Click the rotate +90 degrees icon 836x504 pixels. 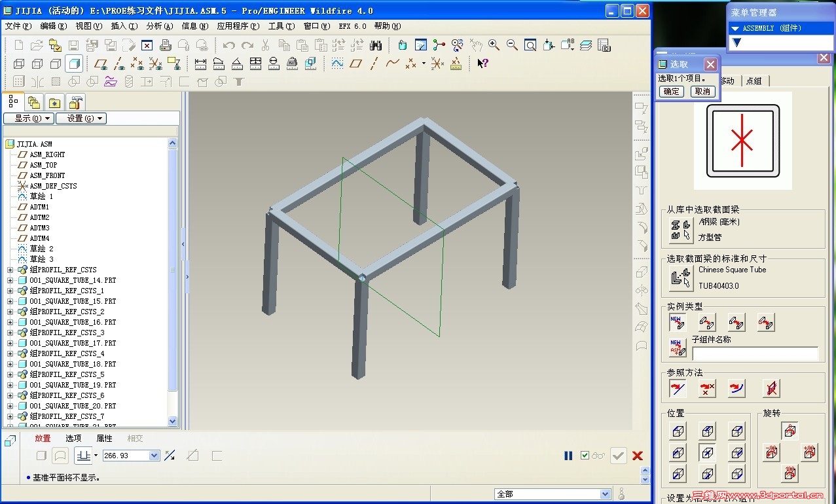pyautogui.click(x=810, y=452)
